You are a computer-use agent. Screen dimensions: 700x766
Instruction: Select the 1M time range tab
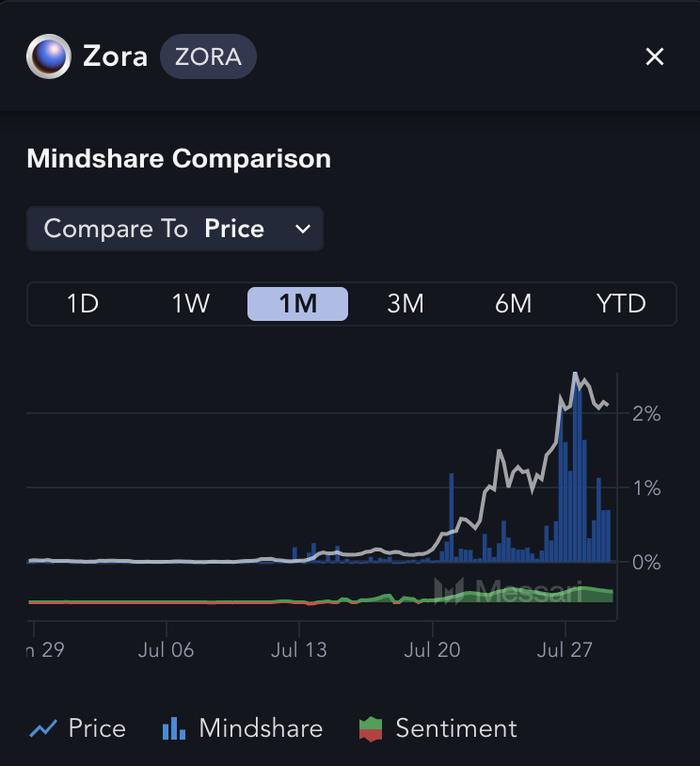(297, 304)
